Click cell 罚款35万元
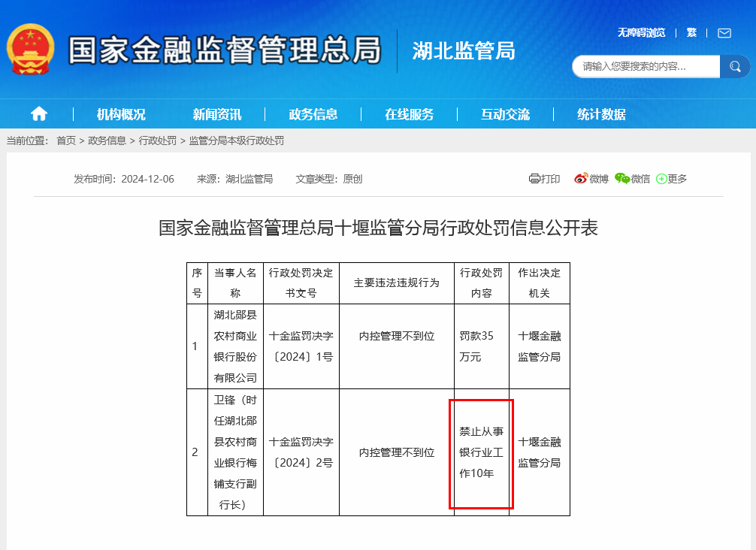The width and height of the screenshot is (756, 550). pyautogui.click(x=481, y=346)
